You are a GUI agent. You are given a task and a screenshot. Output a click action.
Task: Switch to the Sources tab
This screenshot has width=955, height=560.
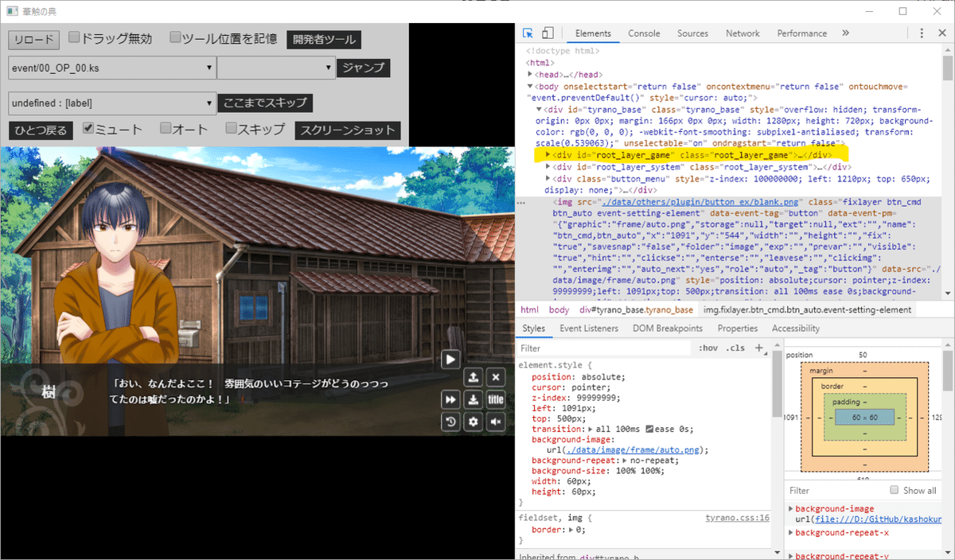692,33
